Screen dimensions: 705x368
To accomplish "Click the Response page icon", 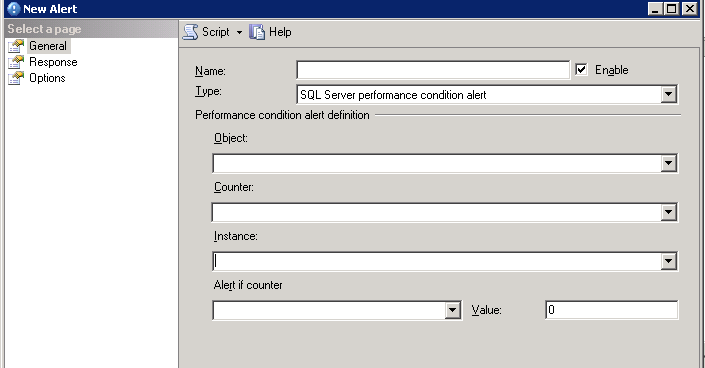I will (16, 62).
